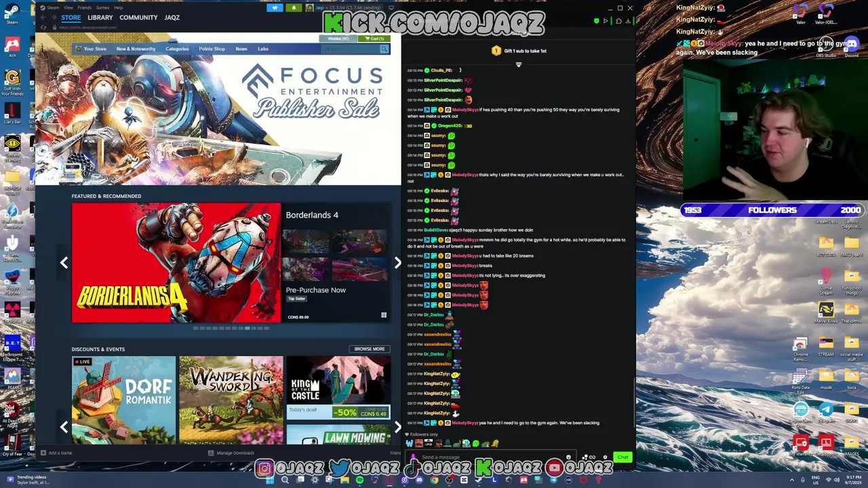Screen dimensions: 868x488
Task: Open Steam announcements megaphone button
Action: click(x=275, y=7)
